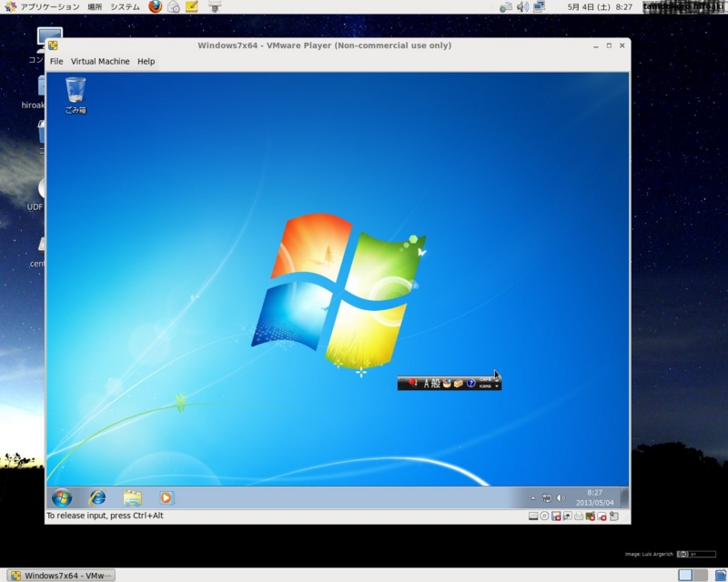728x582 pixels.
Task: Select the ごみ箱 recycle bin icon
Action: click(x=76, y=95)
